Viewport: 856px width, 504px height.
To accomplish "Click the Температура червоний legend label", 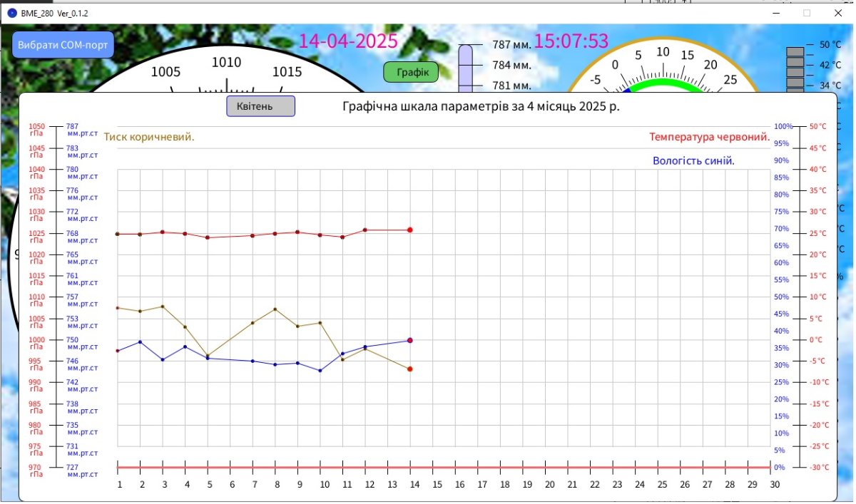I will click(709, 137).
